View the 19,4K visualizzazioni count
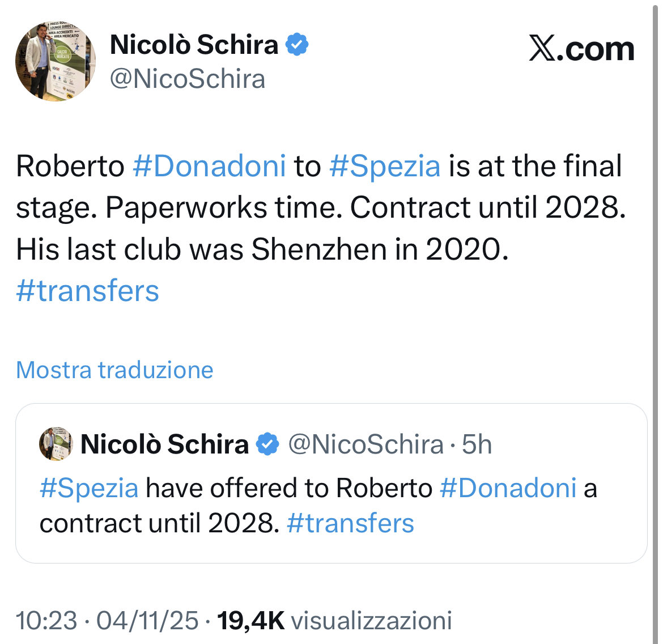 pyautogui.click(x=335, y=620)
